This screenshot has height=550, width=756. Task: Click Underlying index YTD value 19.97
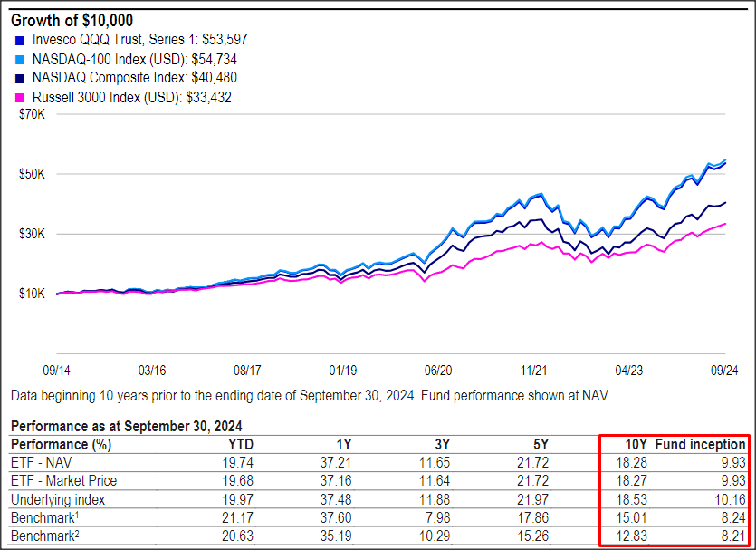tap(238, 499)
